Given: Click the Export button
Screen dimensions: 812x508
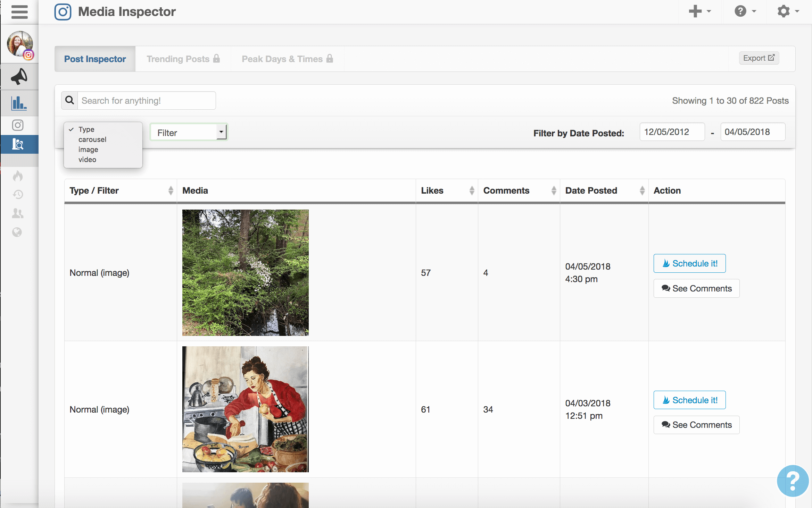Looking at the screenshot, I should [x=759, y=58].
